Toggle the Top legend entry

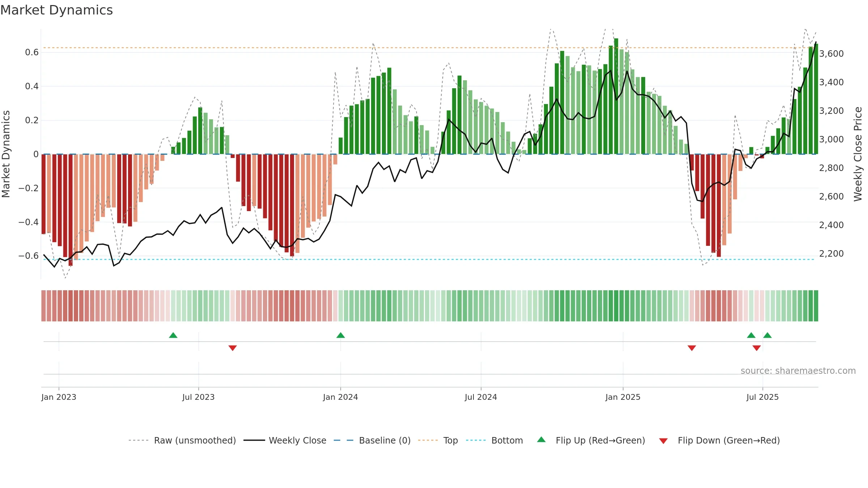pos(438,440)
